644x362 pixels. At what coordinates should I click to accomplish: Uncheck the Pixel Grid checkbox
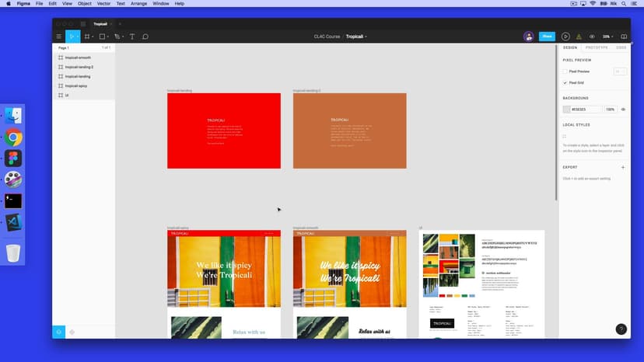click(565, 82)
